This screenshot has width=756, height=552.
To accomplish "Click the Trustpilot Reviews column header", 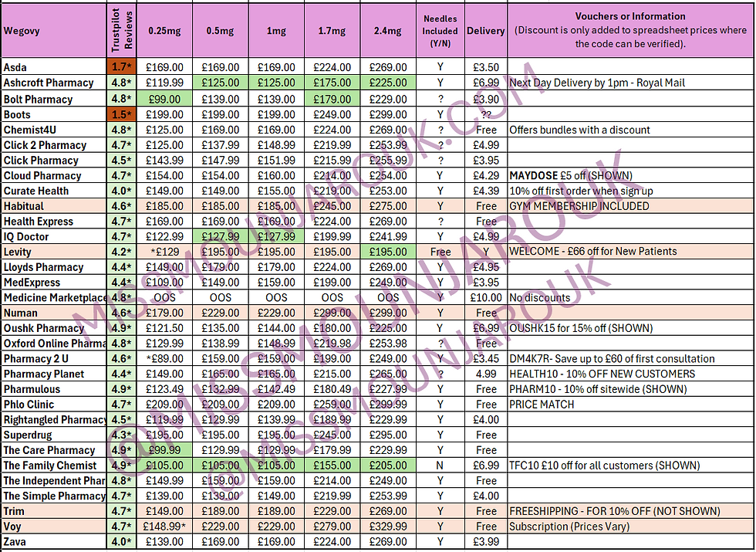I will 122,31.
